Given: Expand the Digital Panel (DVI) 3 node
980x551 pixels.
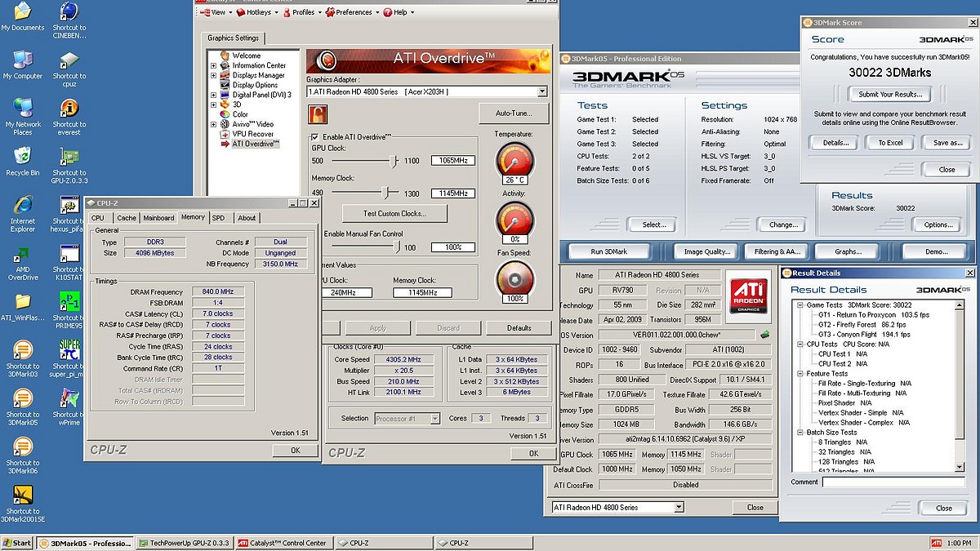Looking at the screenshot, I should pyautogui.click(x=214, y=95).
